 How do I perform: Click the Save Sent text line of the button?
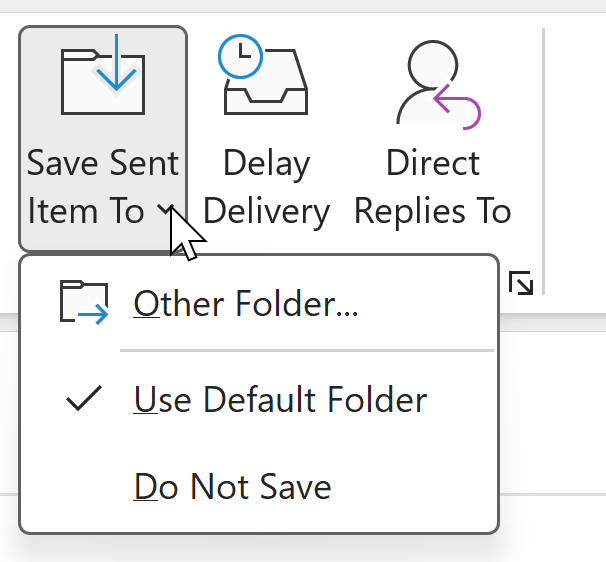click(103, 163)
